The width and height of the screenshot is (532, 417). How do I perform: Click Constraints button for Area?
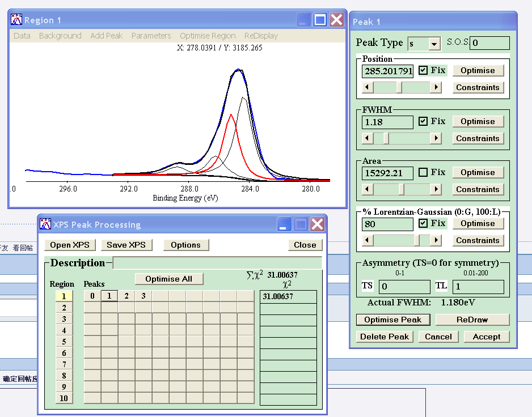(478, 189)
